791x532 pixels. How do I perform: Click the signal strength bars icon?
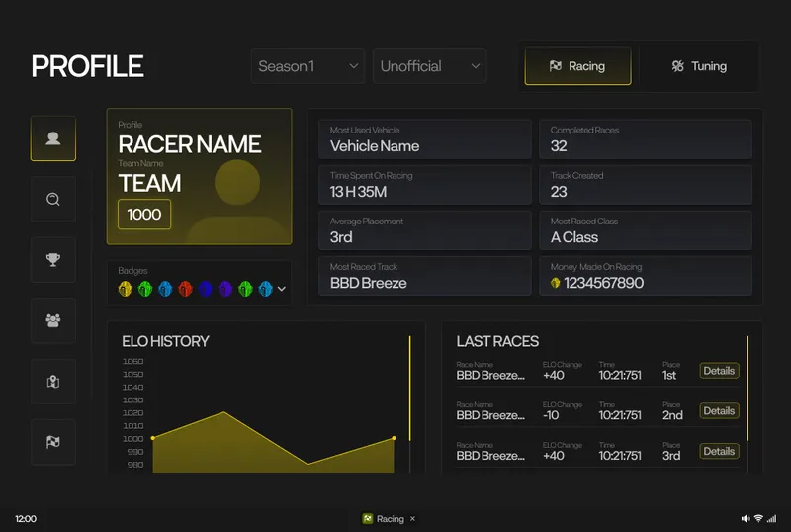click(x=772, y=518)
